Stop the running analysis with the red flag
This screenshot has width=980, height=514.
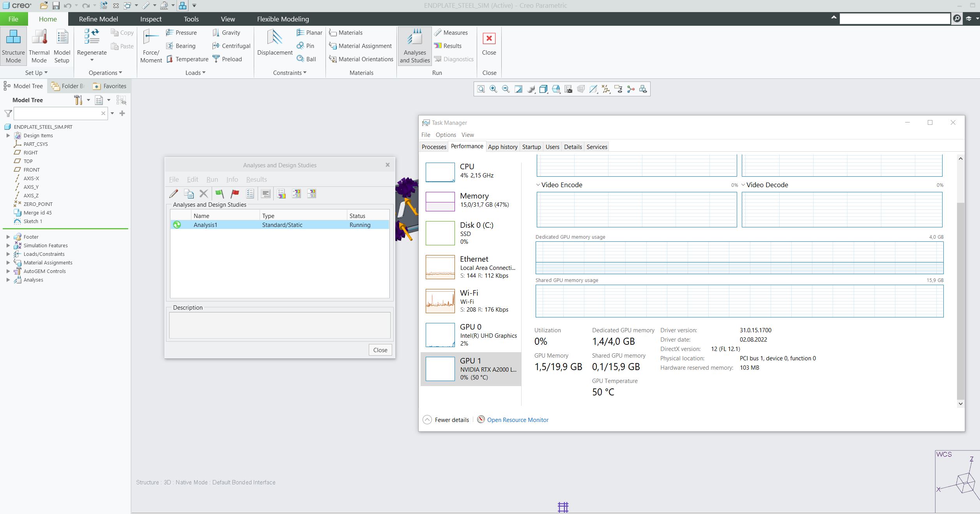(234, 193)
